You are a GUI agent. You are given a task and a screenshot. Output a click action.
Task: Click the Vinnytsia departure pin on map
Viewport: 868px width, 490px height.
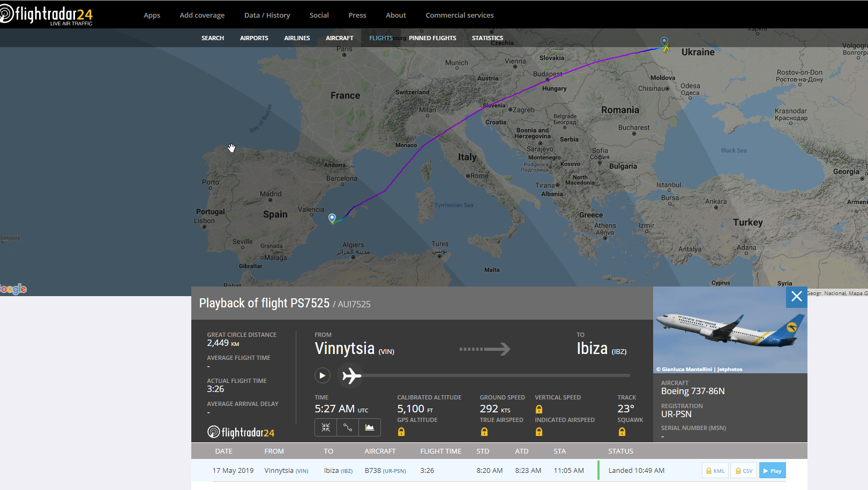[664, 41]
